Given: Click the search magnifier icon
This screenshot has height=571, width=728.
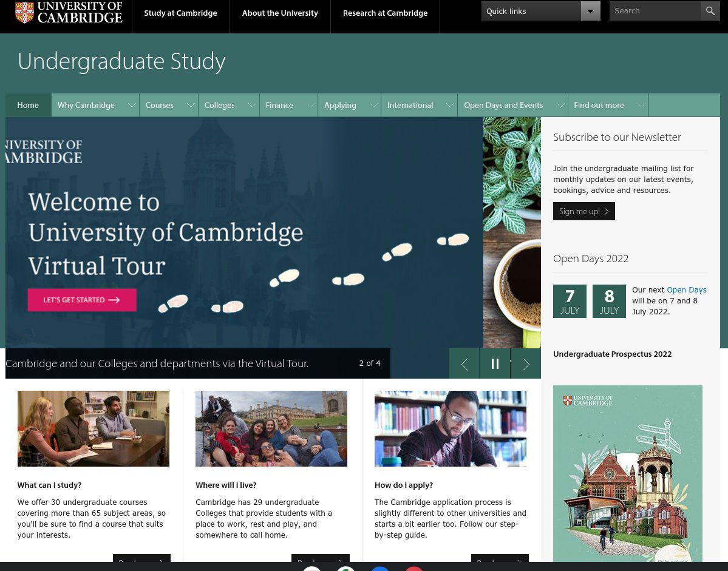Looking at the screenshot, I should point(710,11).
